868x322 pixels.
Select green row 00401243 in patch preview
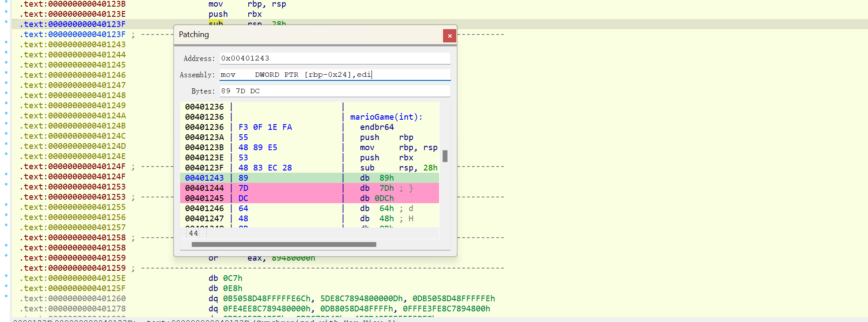[x=309, y=178]
